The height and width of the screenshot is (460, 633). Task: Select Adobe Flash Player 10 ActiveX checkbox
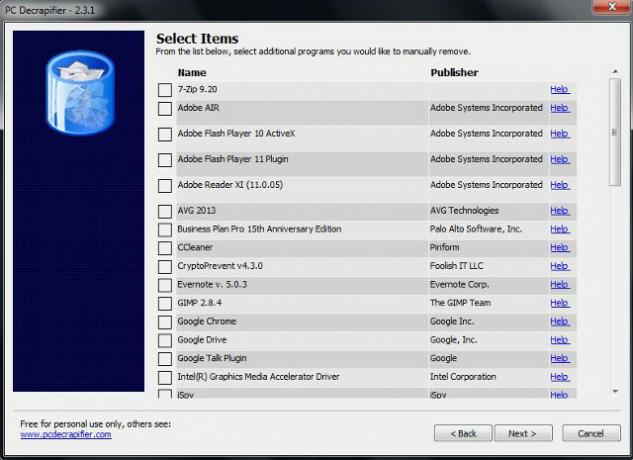pos(165,134)
